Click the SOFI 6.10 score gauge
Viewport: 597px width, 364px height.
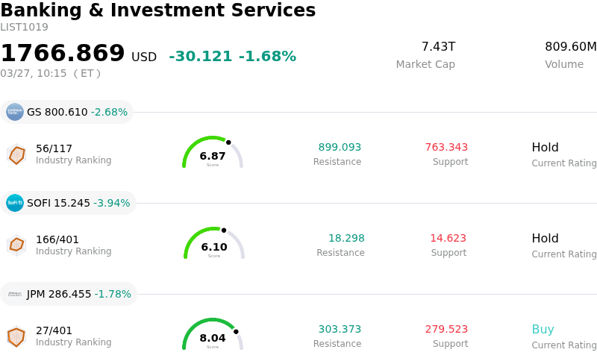(214, 244)
